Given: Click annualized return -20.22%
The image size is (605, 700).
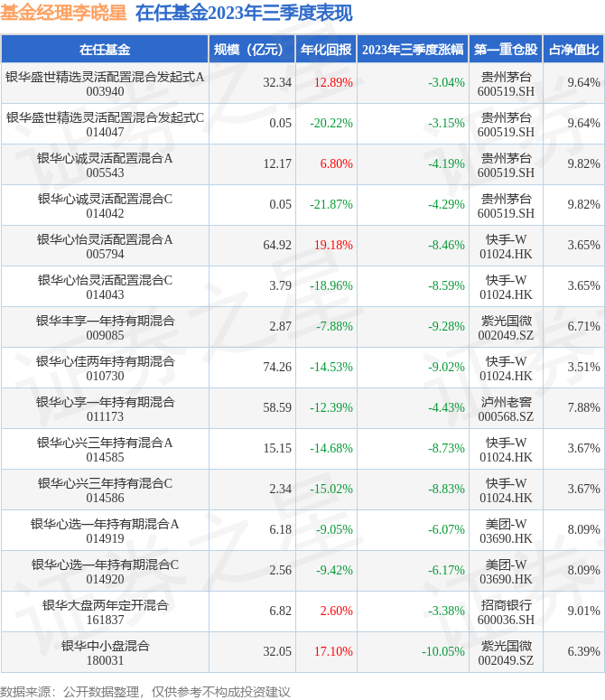Looking at the screenshot, I should (x=331, y=123).
